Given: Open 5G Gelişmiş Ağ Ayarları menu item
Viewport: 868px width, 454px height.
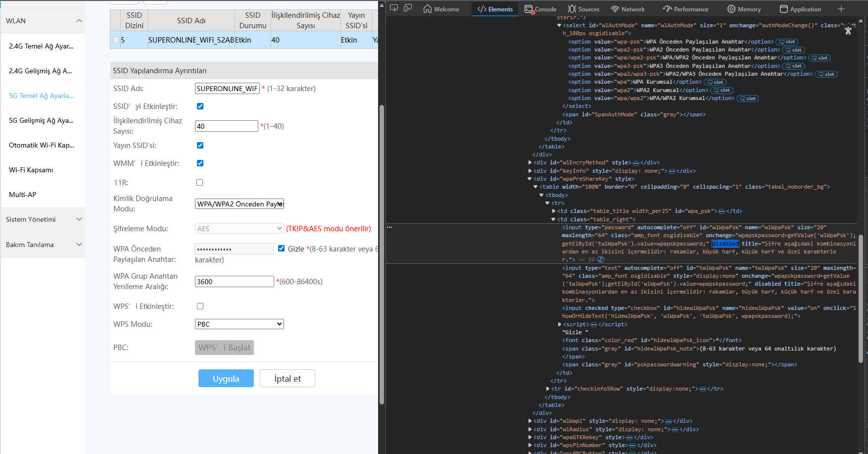Looking at the screenshot, I should (41, 120).
